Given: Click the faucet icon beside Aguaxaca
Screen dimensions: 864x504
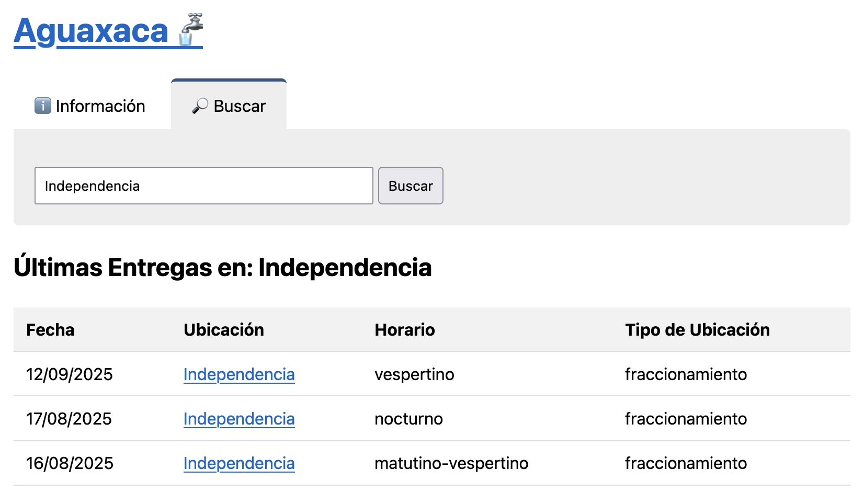Looking at the screenshot, I should click(190, 30).
